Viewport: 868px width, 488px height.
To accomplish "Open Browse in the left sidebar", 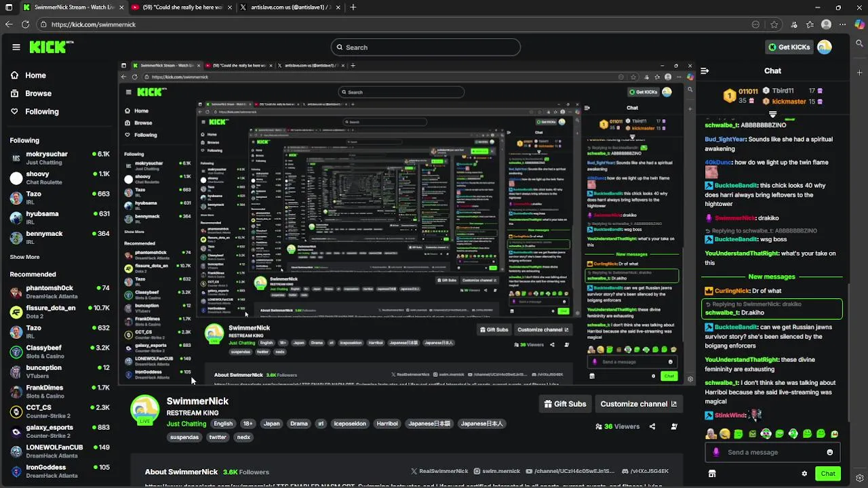I will (38, 94).
